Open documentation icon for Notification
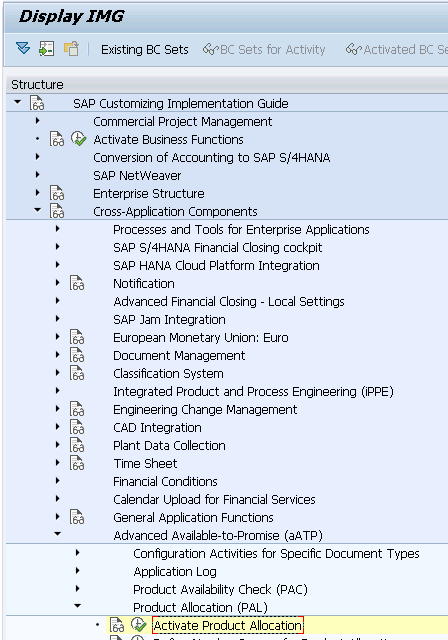The width and height of the screenshot is (448, 640). [x=77, y=283]
